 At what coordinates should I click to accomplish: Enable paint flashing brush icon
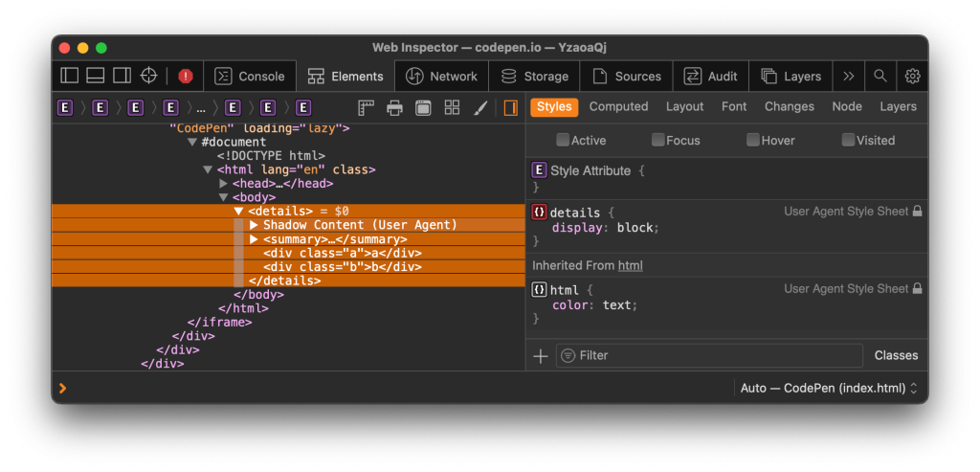[x=480, y=107]
